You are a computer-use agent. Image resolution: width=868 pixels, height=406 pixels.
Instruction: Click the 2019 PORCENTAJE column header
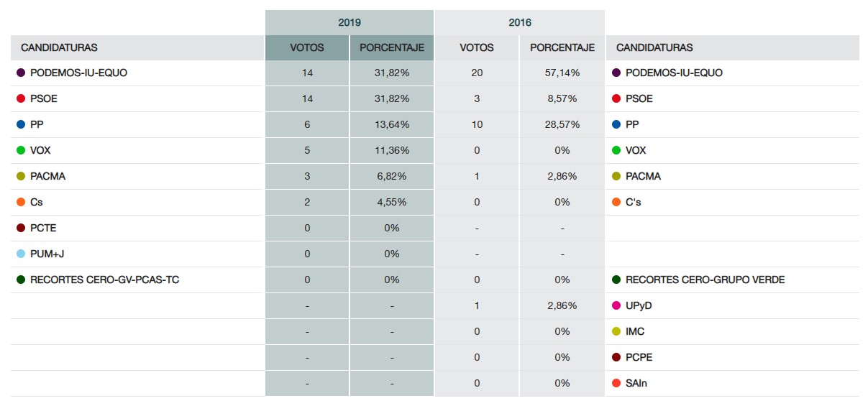392,48
